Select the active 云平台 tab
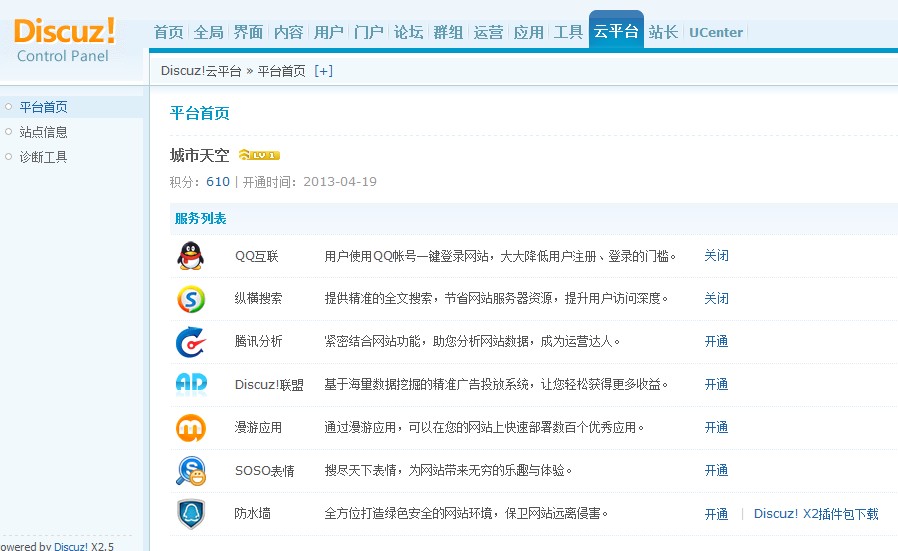The image size is (898, 551). pyautogui.click(x=616, y=31)
